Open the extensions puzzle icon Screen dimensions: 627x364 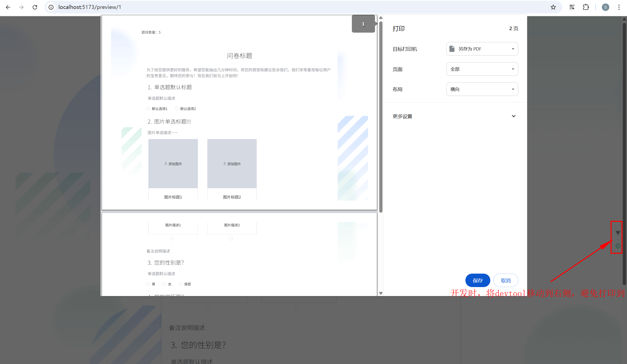tap(586, 7)
